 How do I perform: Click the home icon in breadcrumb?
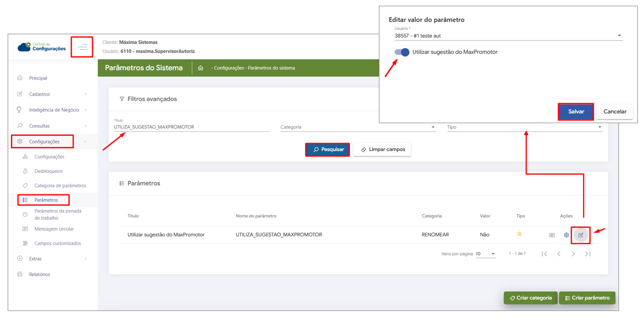point(200,68)
